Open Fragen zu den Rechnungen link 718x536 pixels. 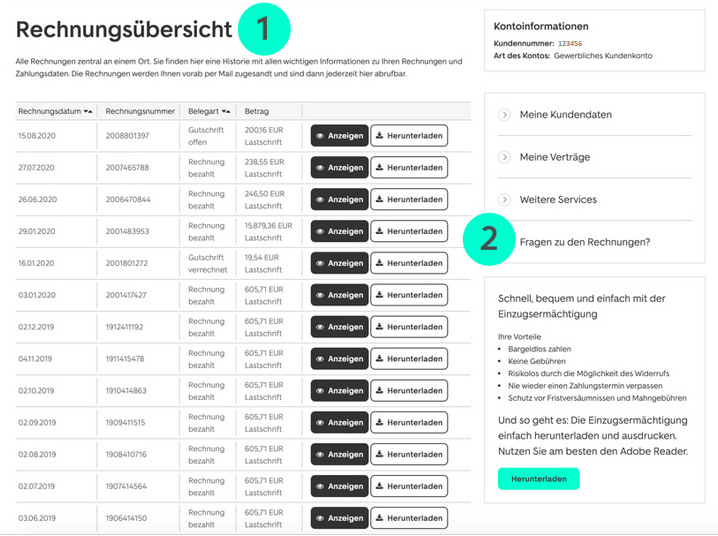pos(584,242)
